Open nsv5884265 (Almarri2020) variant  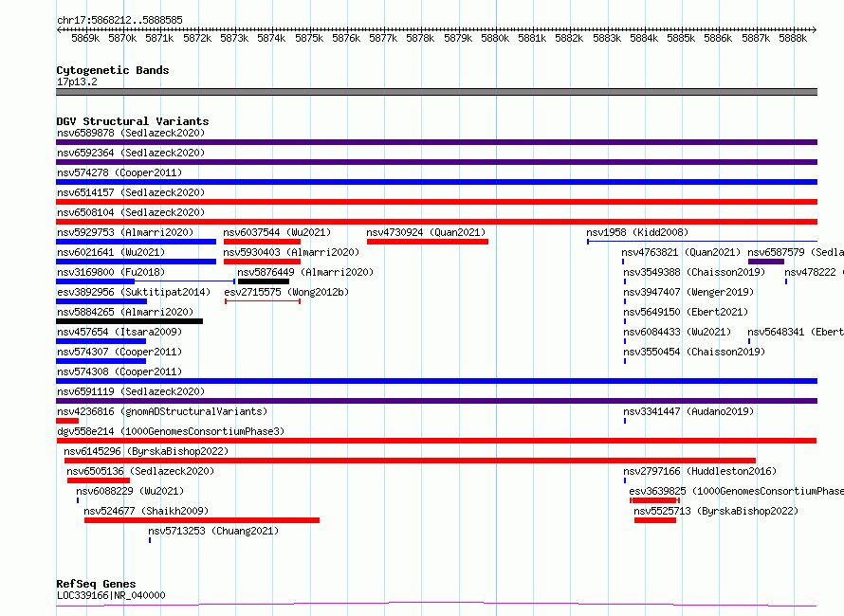125,312
